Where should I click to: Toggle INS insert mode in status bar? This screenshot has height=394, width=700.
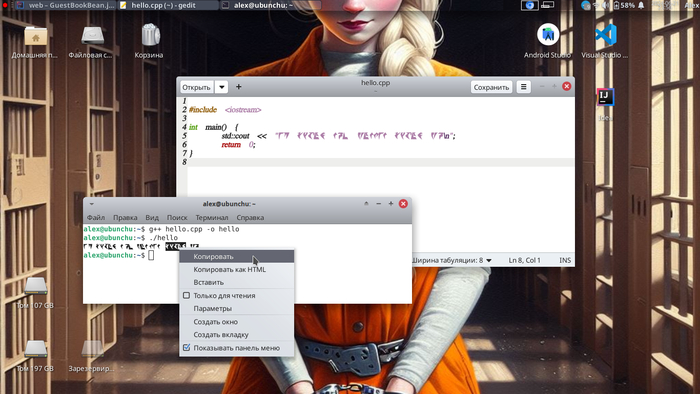point(565,260)
